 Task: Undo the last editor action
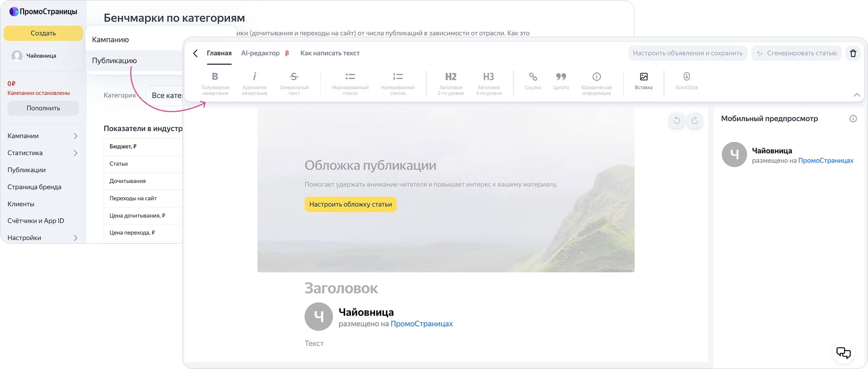point(677,121)
